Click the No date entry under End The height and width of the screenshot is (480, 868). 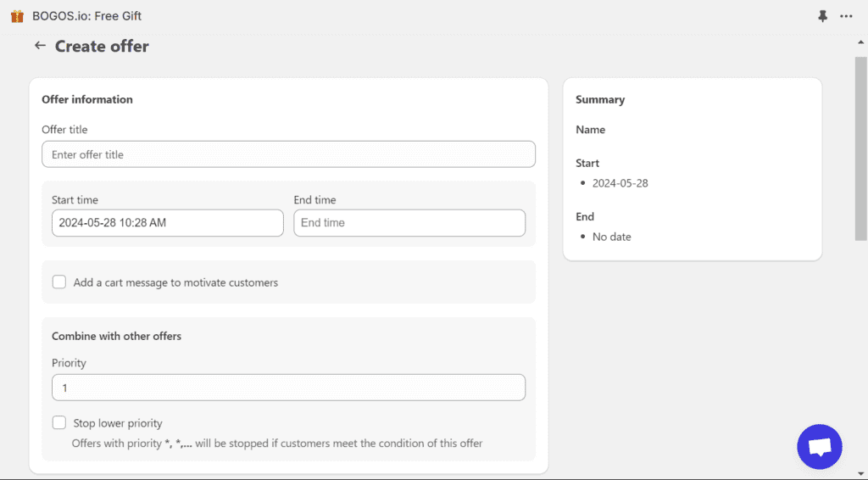coord(611,237)
